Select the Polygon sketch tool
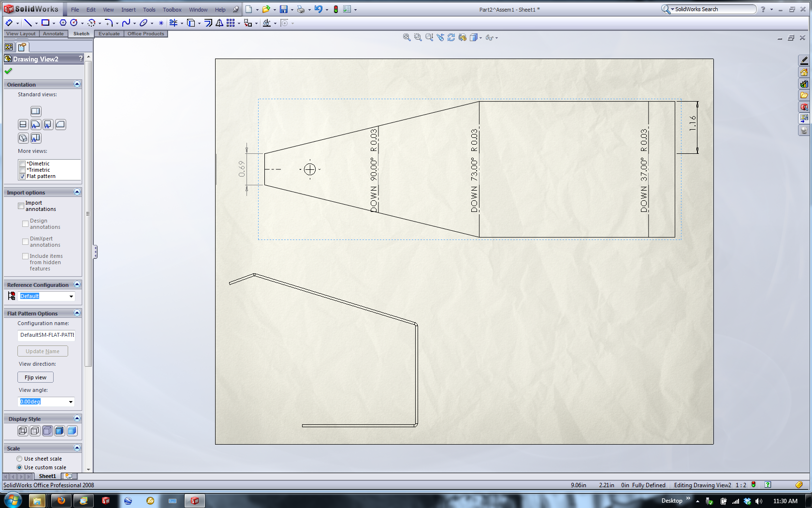The image size is (812, 508). pos(63,23)
